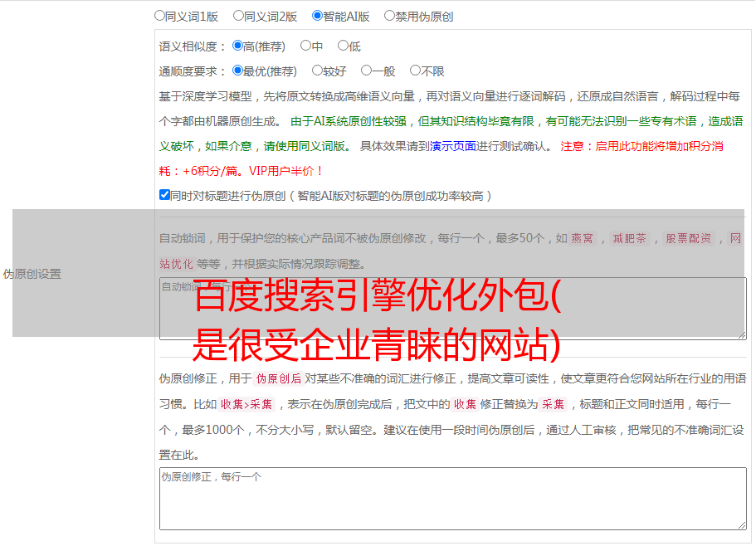This screenshot has width=756, height=546.
Task: Click the 股票配资 example keyword
Action: [689, 238]
